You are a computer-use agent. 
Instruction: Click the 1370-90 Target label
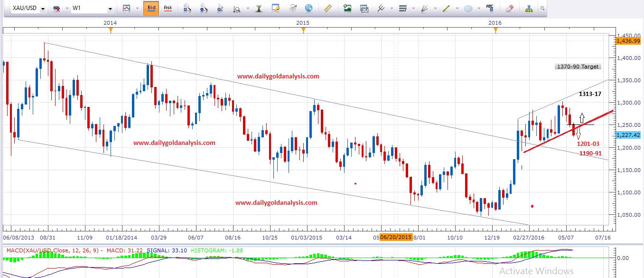(x=578, y=66)
